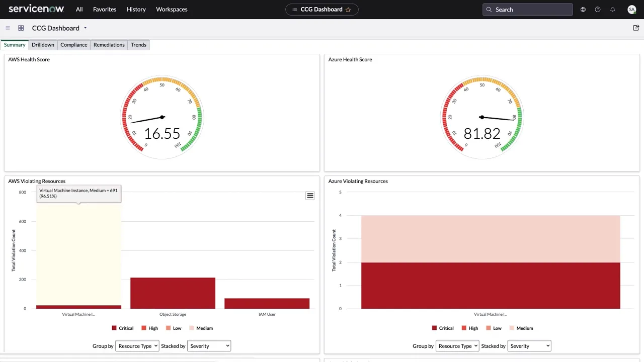Click the 16.55 score value

[162, 133]
